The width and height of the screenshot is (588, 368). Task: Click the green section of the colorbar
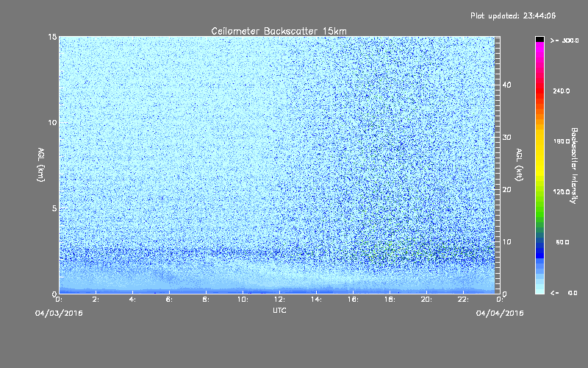[x=539, y=208]
